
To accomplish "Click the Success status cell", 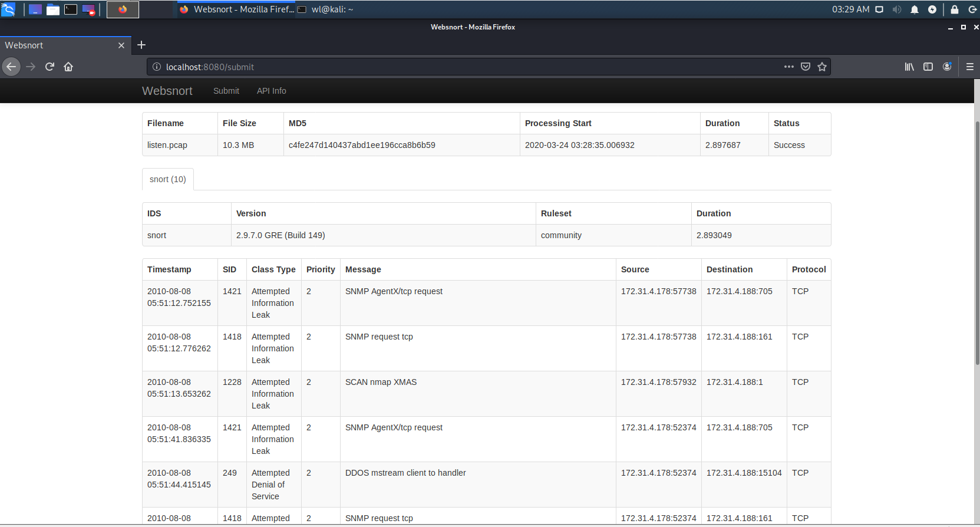I will click(x=800, y=145).
